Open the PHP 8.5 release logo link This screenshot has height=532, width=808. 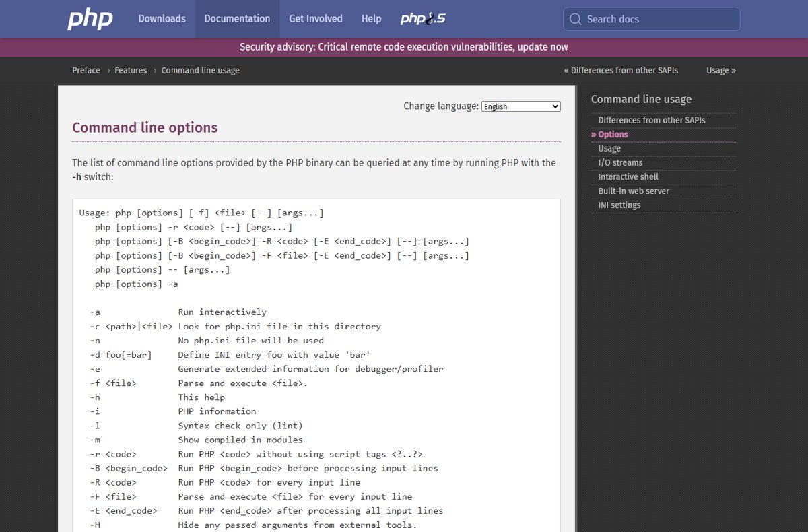point(423,19)
